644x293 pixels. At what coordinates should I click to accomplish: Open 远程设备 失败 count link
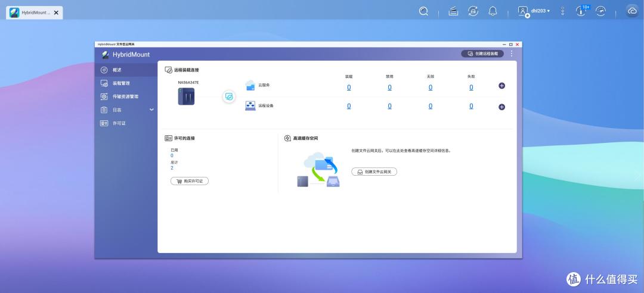pyautogui.click(x=471, y=106)
